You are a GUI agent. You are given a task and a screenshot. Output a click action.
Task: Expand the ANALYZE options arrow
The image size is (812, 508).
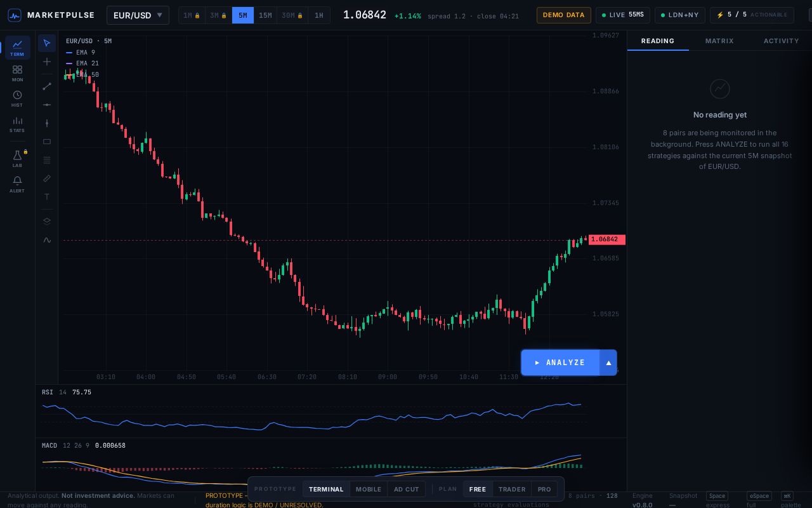click(608, 363)
